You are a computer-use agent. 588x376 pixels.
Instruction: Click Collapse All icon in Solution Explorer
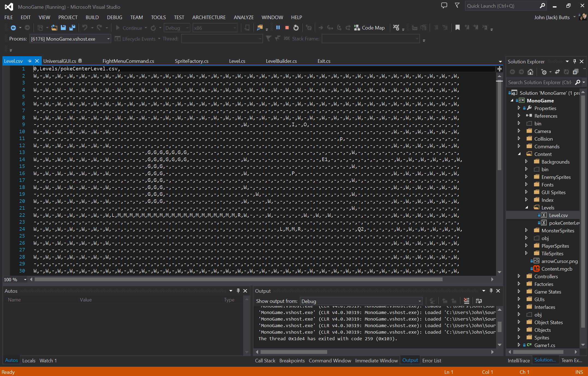(575, 72)
